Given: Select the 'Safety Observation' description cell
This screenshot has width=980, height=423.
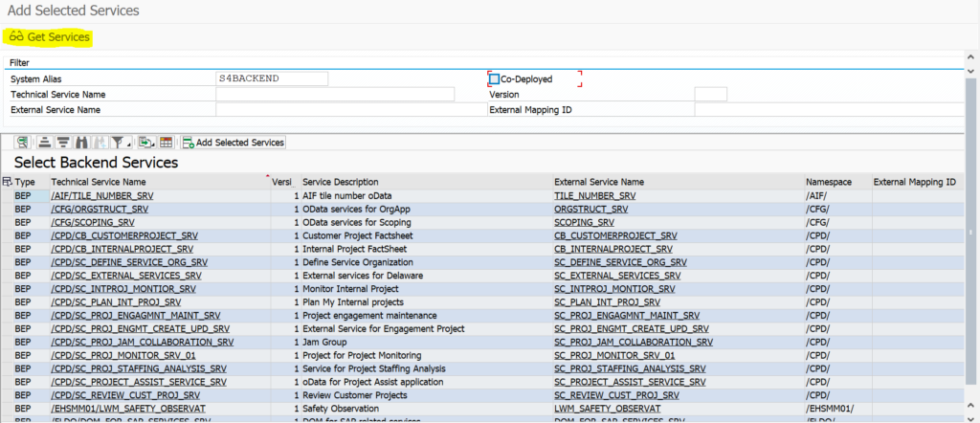Looking at the screenshot, I should 426,408.
